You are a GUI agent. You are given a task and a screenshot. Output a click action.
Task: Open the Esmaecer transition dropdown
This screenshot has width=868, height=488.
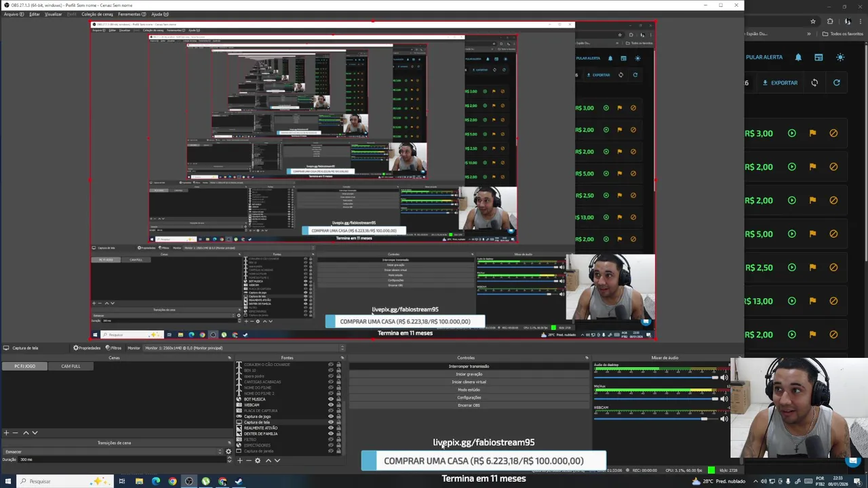tap(112, 451)
